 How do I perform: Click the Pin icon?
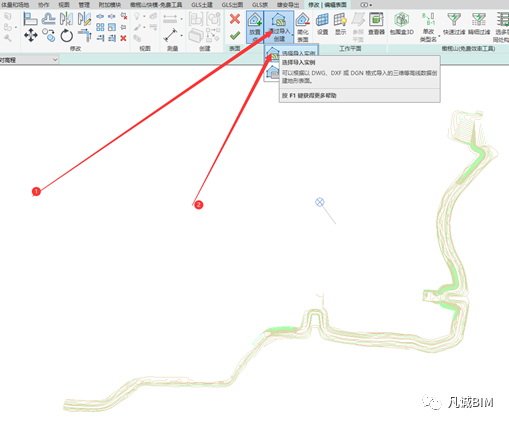click(124, 27)
